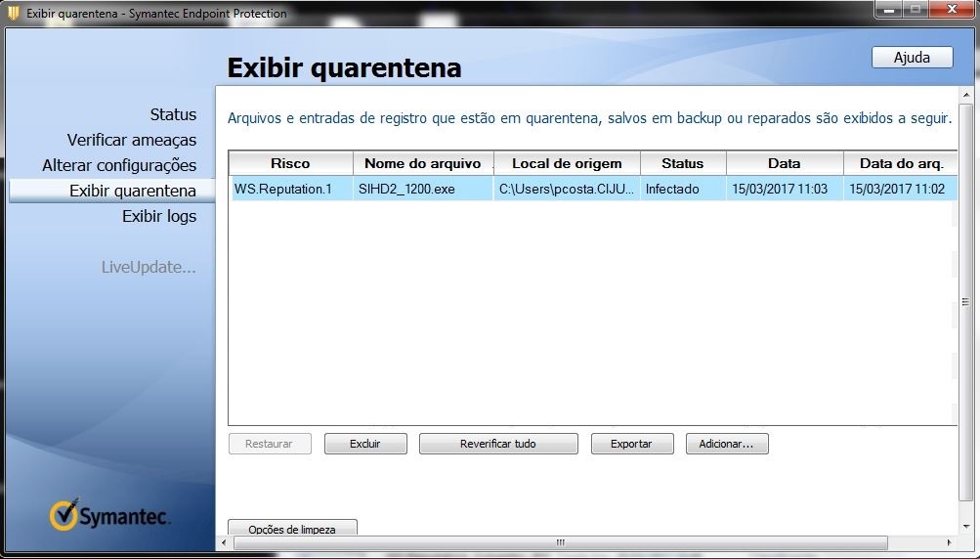
Task: Click the vertical scrollbar thumb
Action: coord(965,302)
